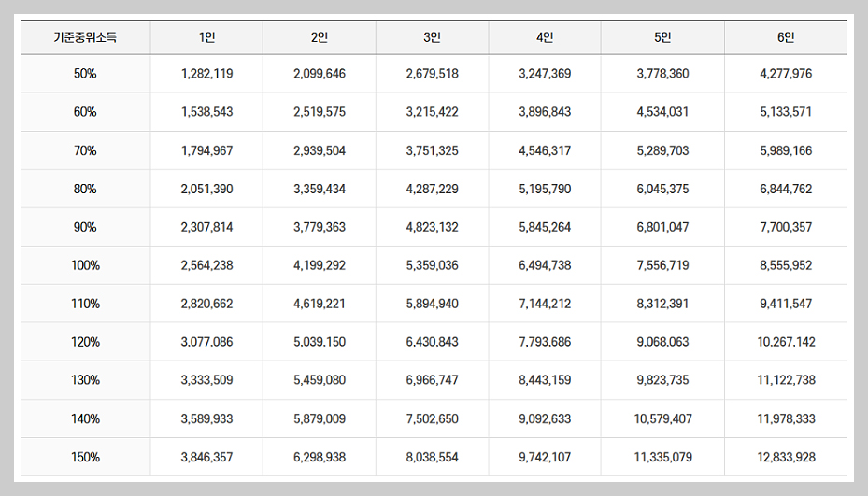Viewport: 868px width, 496px height.
Task: Select cell value 3,077,086
Action: point(207,342)
